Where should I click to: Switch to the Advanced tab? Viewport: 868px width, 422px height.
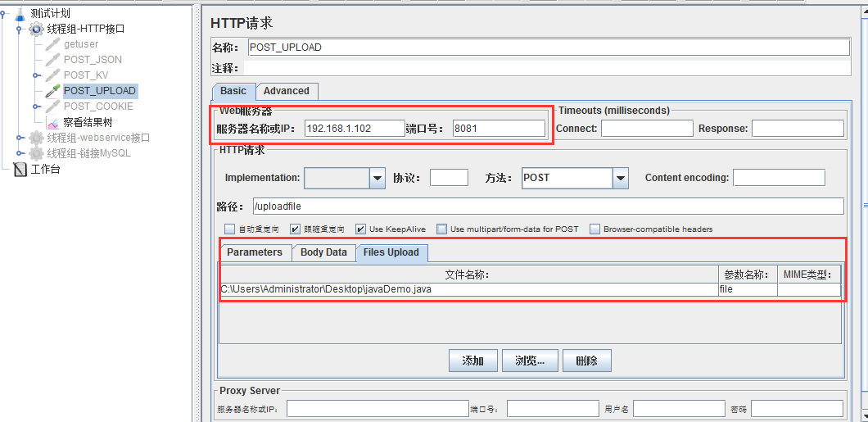tap(287, 91)
